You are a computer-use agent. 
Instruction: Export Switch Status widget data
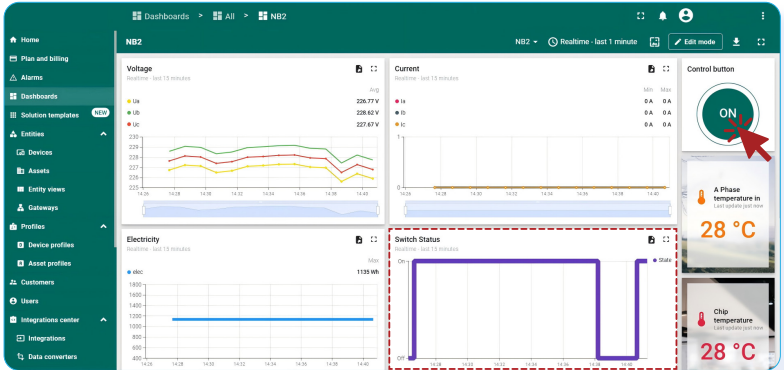(x=651, y=240)
